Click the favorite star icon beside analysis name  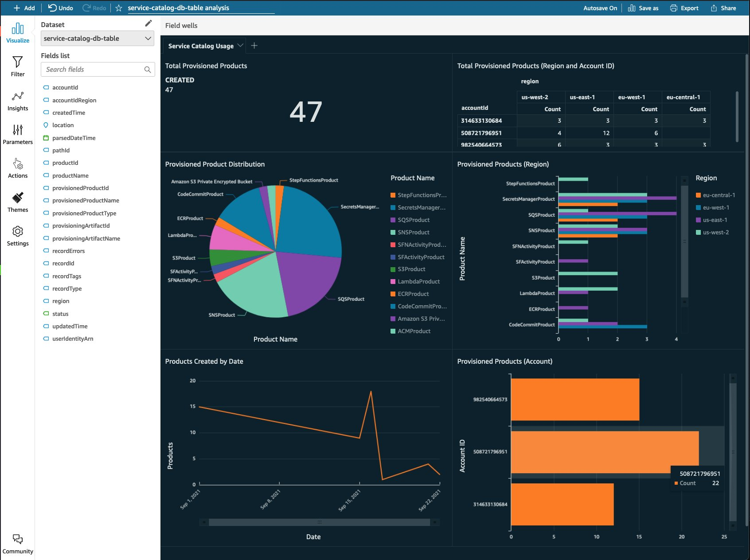tap(119, 8)
